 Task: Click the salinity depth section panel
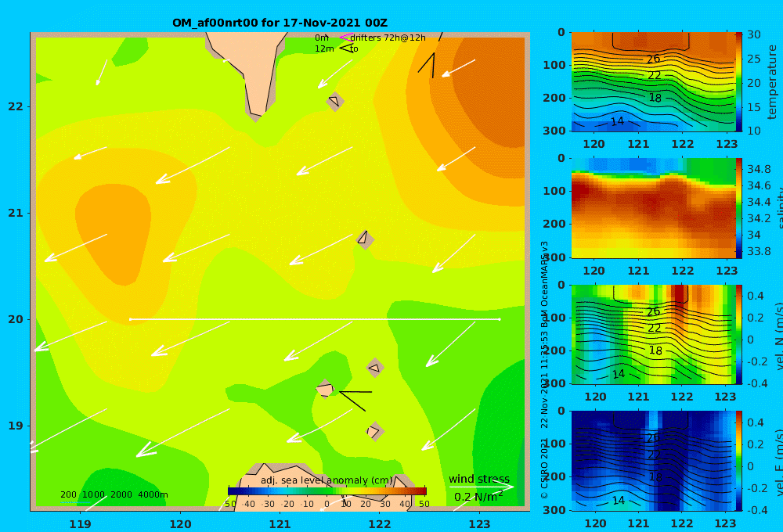tap(653, 208)
